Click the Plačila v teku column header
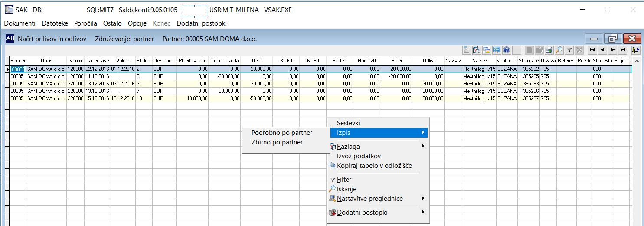Viewport: 644px width, 226px height. [x=193, y=61]
